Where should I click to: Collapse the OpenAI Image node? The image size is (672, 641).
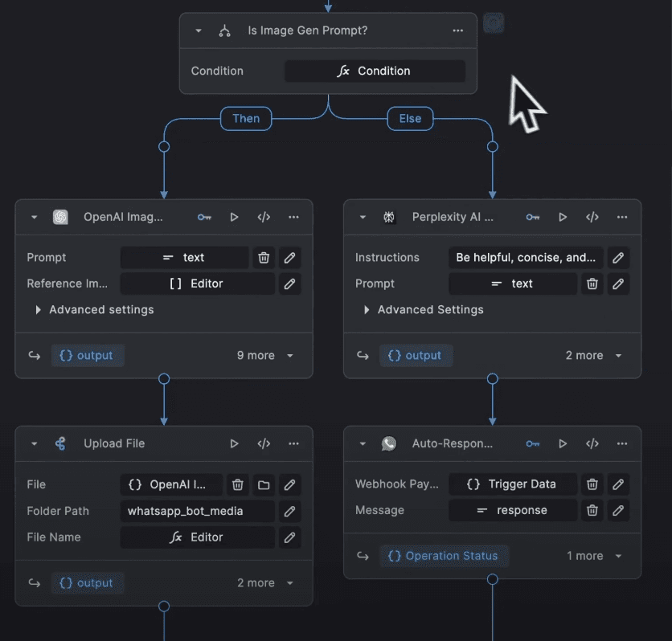pos(35,217)
